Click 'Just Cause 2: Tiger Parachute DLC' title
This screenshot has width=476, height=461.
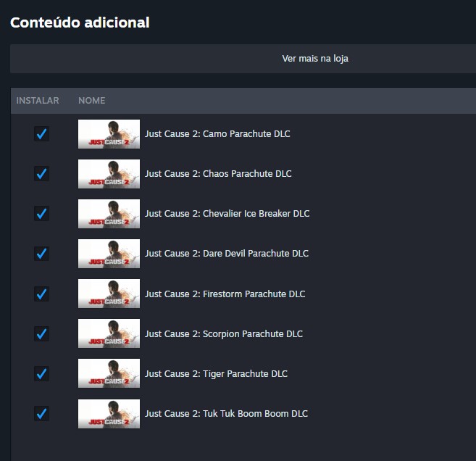pos(216,374)
